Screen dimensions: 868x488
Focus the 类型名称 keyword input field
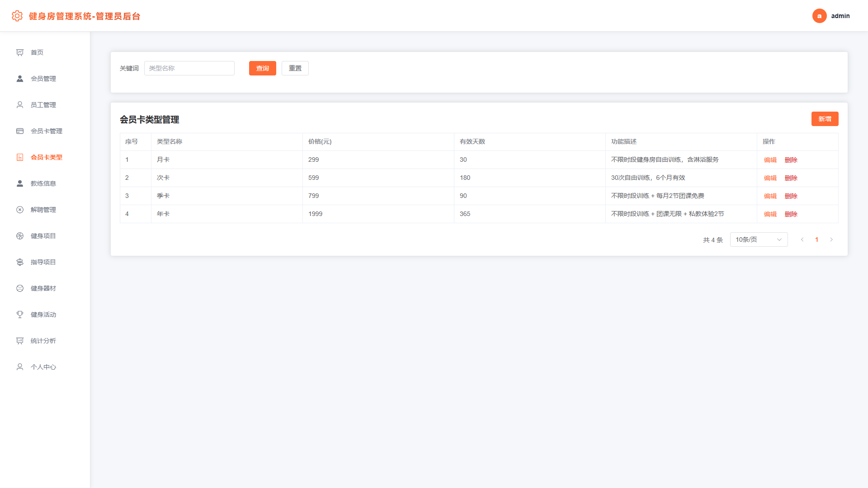pos(189,68)
